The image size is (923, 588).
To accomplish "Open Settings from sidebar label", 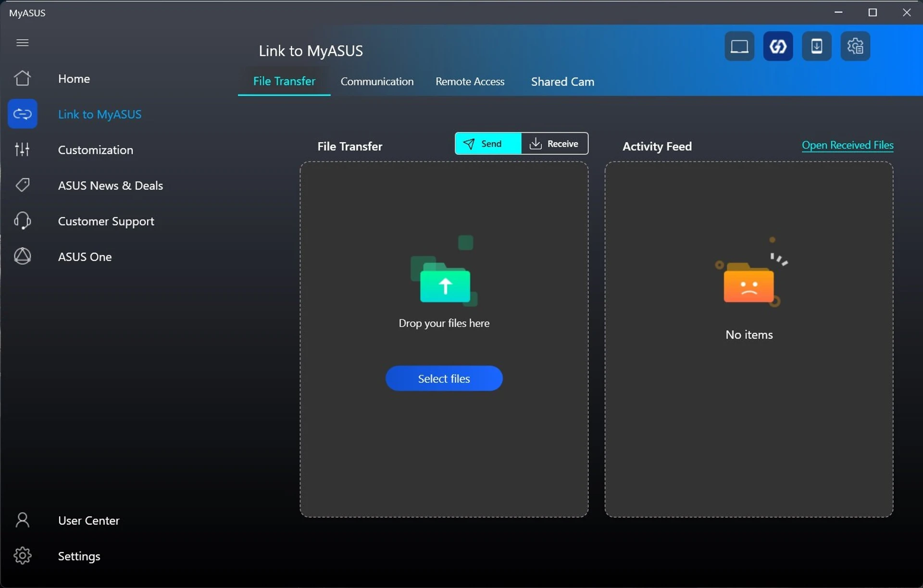I will pos(79,556).
